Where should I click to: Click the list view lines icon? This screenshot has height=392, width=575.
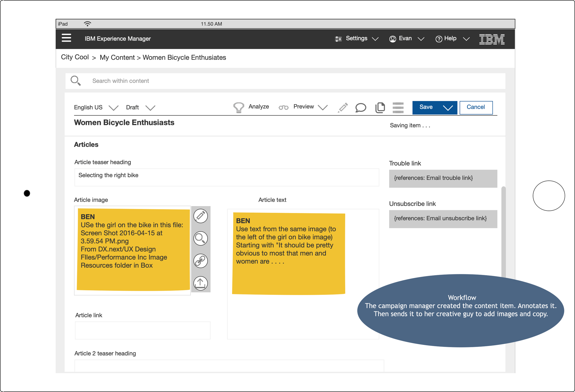pyautogui.click(x=398, y=108)
